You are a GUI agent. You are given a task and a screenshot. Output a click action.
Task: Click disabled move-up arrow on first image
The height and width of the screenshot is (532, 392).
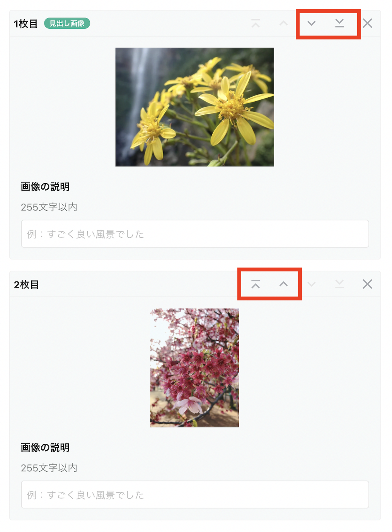tap(284, 24)
